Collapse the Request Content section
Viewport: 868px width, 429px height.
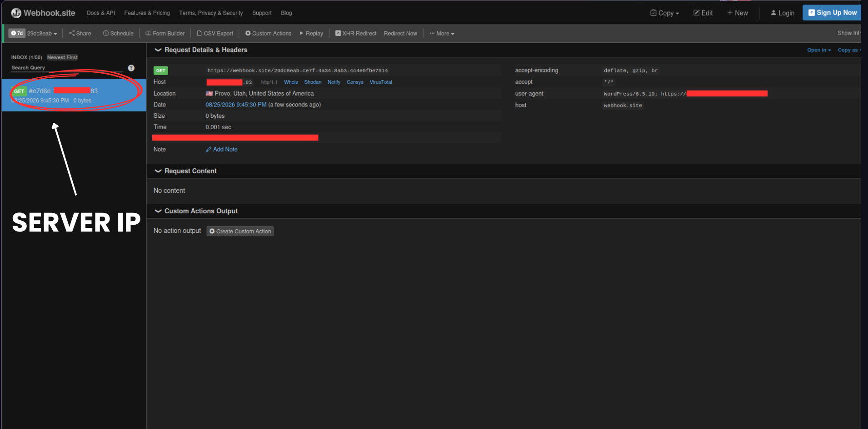(x=186, y=171)
